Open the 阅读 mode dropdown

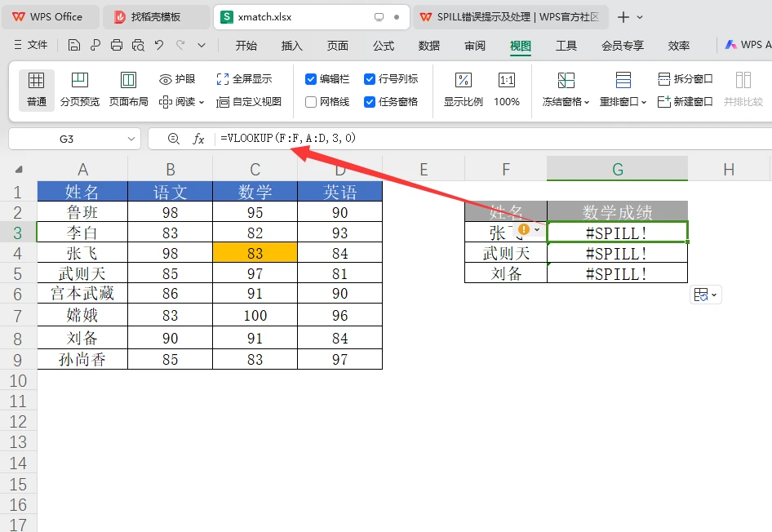click(181, 102)
